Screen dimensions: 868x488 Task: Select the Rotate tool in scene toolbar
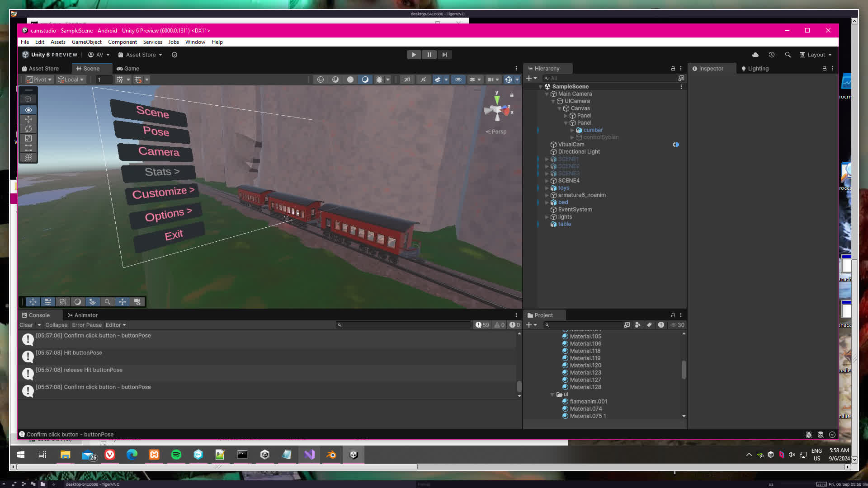28,129
